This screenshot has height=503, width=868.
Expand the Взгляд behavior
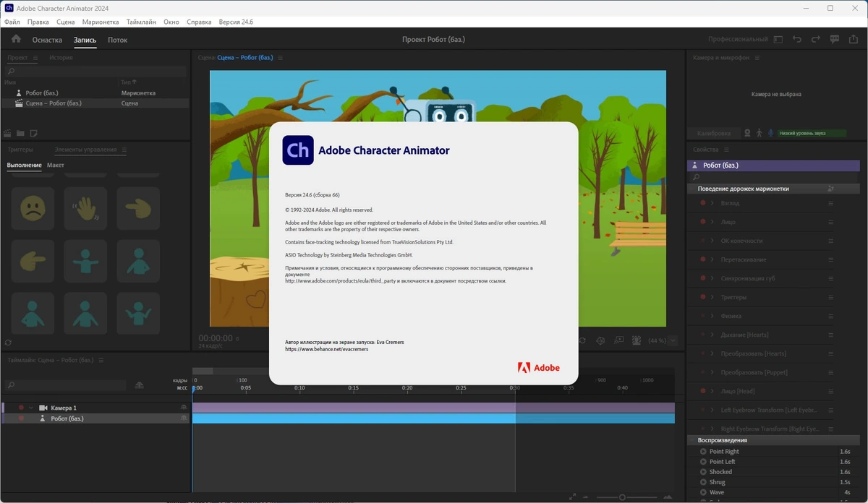(712, 203)
